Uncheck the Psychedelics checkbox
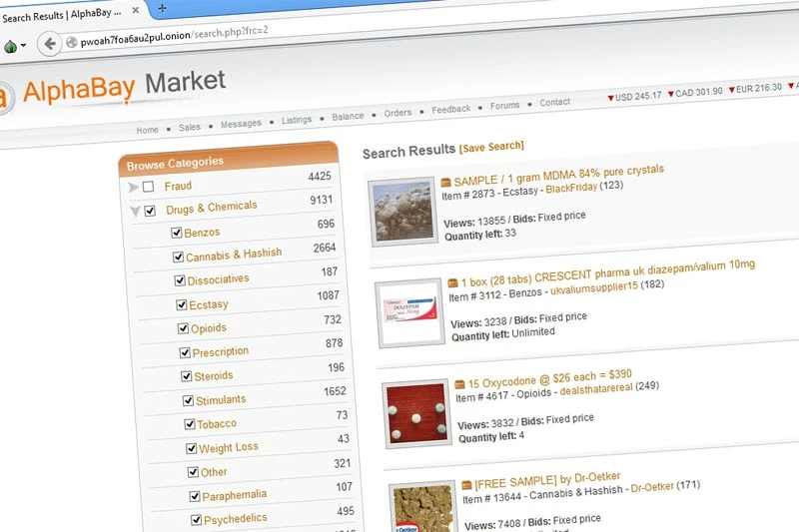 coord(196,520)
